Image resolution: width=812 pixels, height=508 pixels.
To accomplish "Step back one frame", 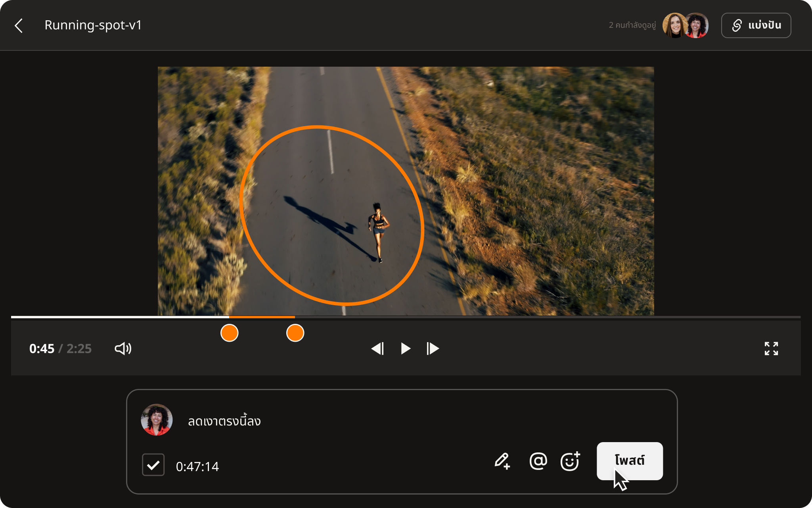I will point(377,348).
